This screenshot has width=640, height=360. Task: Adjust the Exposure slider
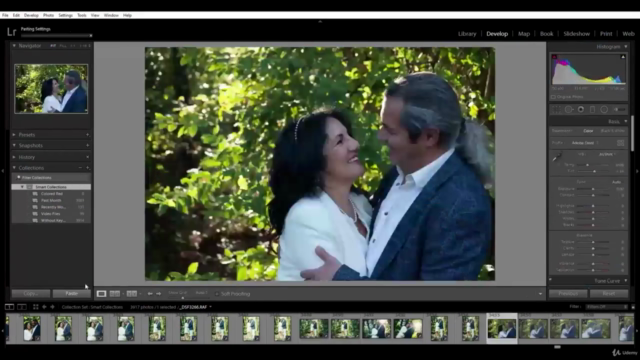click(x=593, y=189)
